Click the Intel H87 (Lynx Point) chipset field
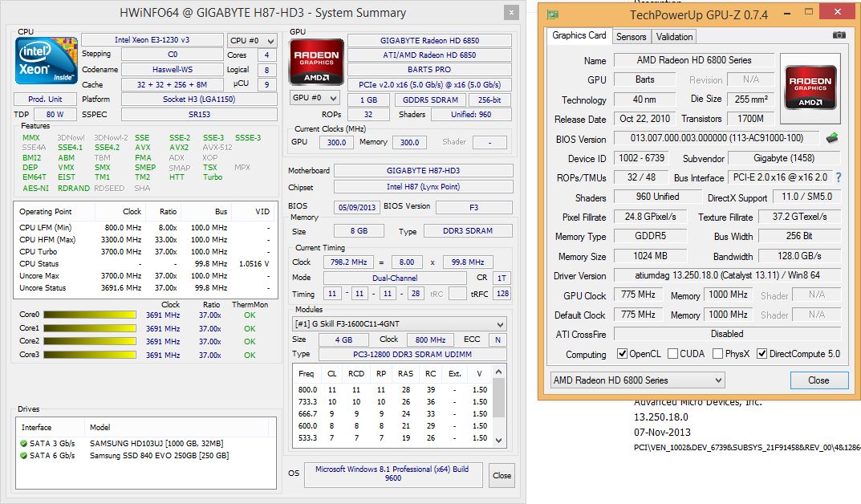 (424, 187)
